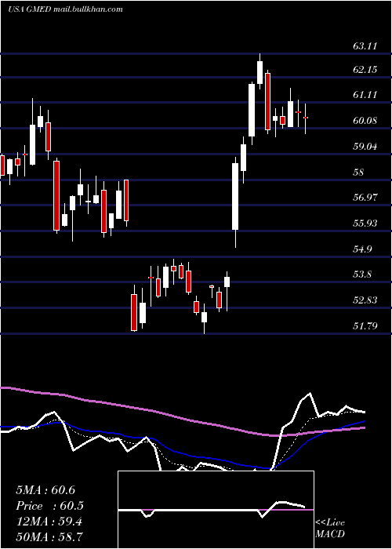Click the '<<Live MACD' label

pyautogui.click(x=330, y=528)
